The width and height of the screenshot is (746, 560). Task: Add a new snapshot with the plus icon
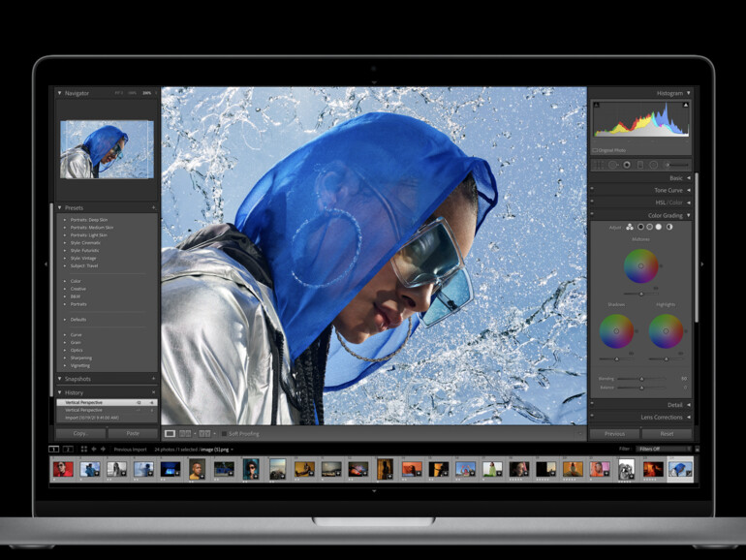click(153, 379)
